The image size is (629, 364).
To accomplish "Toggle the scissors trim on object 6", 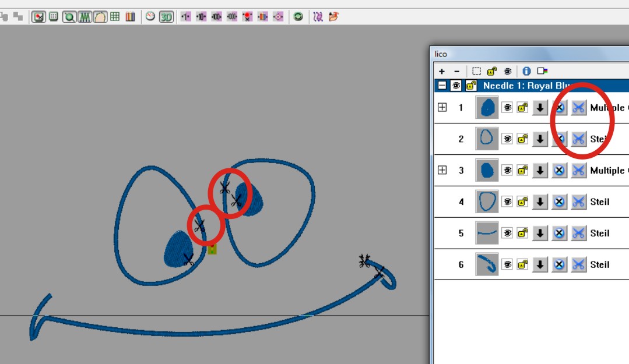I will point(578,264).
